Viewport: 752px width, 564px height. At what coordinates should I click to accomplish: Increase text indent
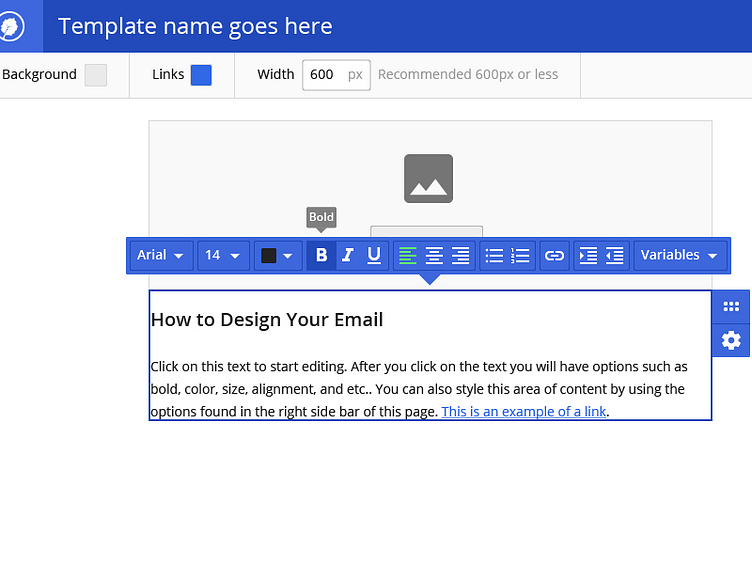(x=588, y=256)
